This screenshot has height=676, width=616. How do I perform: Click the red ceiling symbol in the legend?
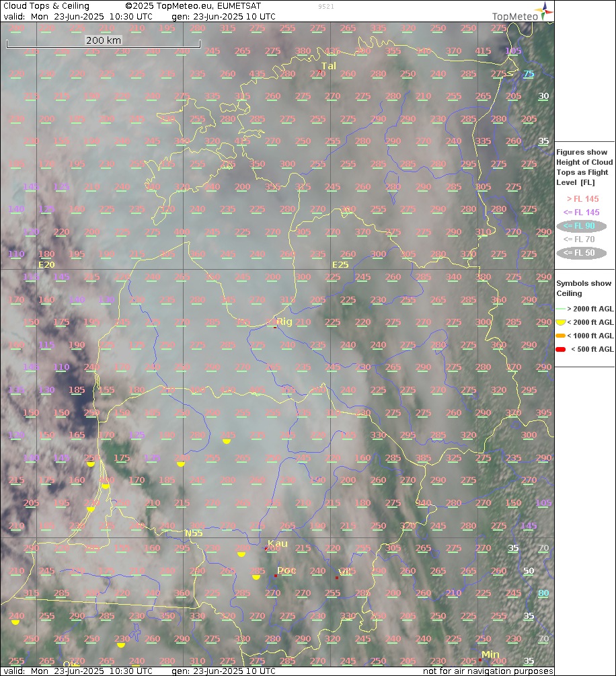click(560, 349)
